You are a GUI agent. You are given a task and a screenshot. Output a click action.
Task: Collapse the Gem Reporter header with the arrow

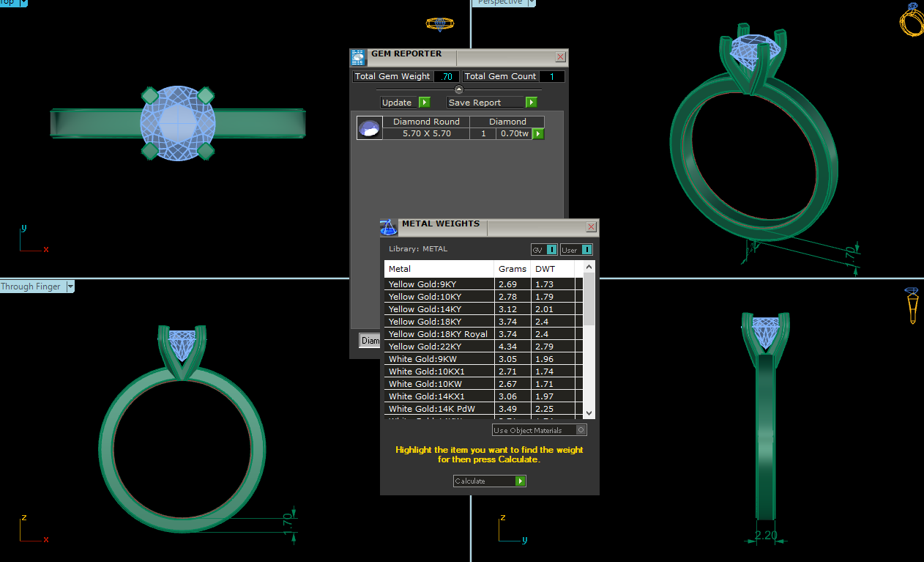click(x=459, y=89)
